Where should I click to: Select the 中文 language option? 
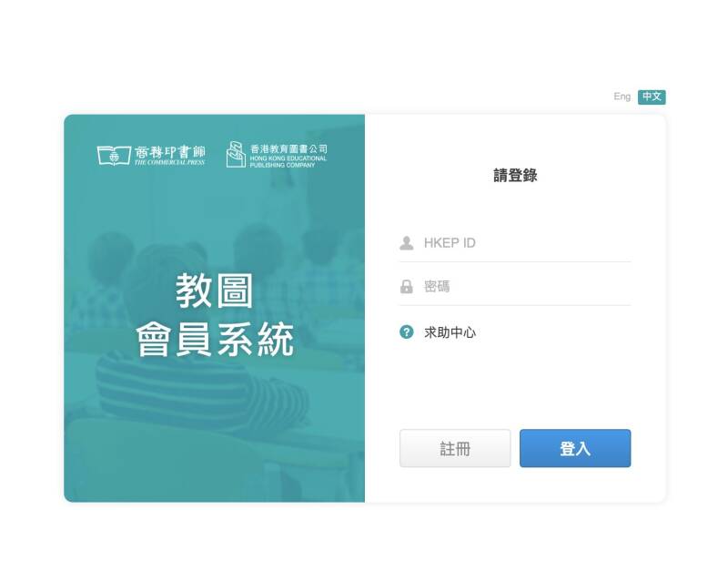(652, 97)
